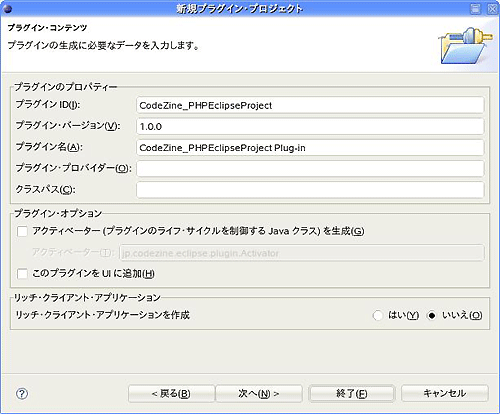
Task: Close the 新規プラグイン・プロジェクト dialog
Action: pos(492,9)
